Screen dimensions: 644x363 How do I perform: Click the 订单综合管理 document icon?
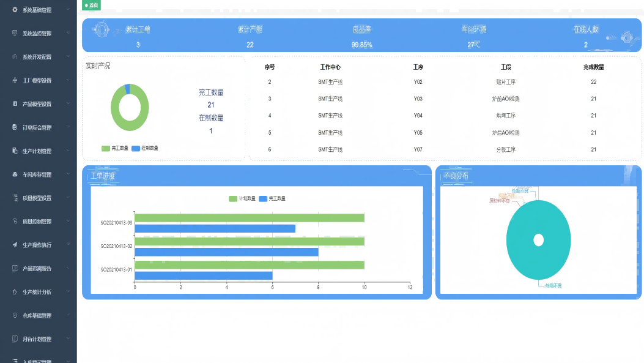click(x=15, y=127)
